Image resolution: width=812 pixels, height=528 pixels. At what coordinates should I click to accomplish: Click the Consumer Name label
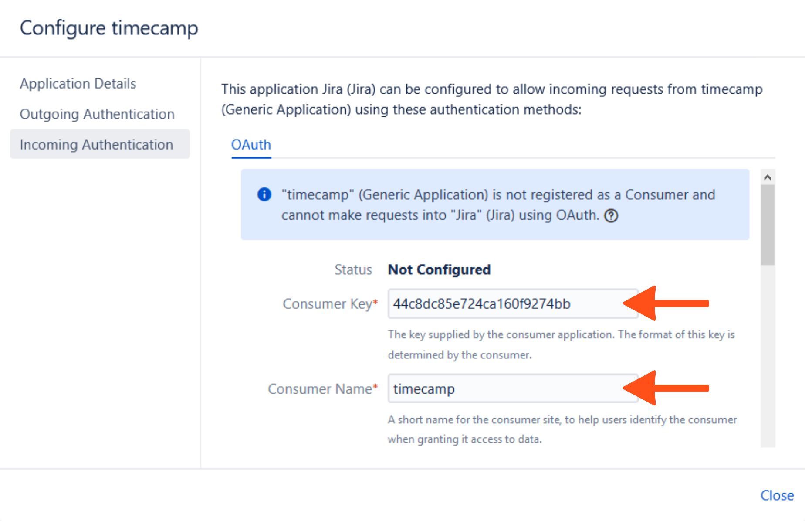(x=320, y=389)
